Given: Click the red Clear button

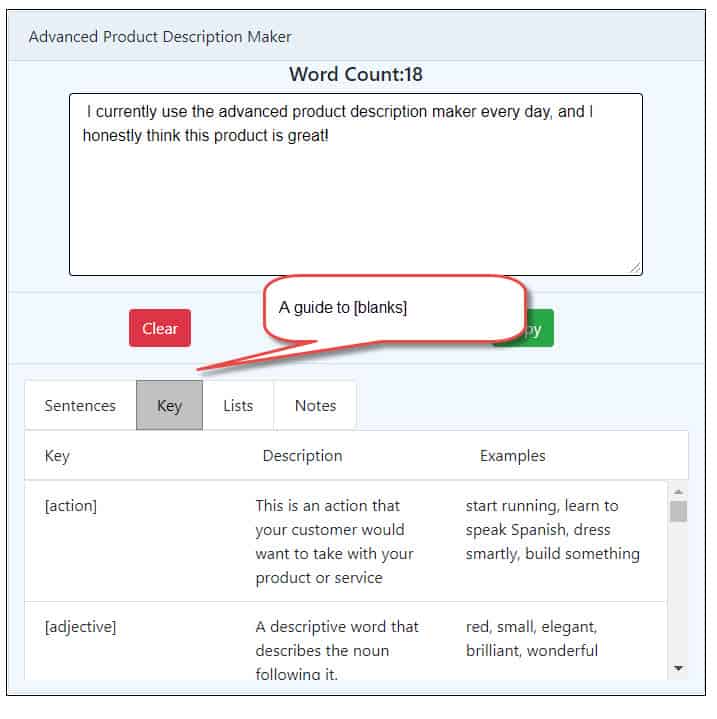Looking at the screenshot, I should pyautogui.click(x=160, y=328).
